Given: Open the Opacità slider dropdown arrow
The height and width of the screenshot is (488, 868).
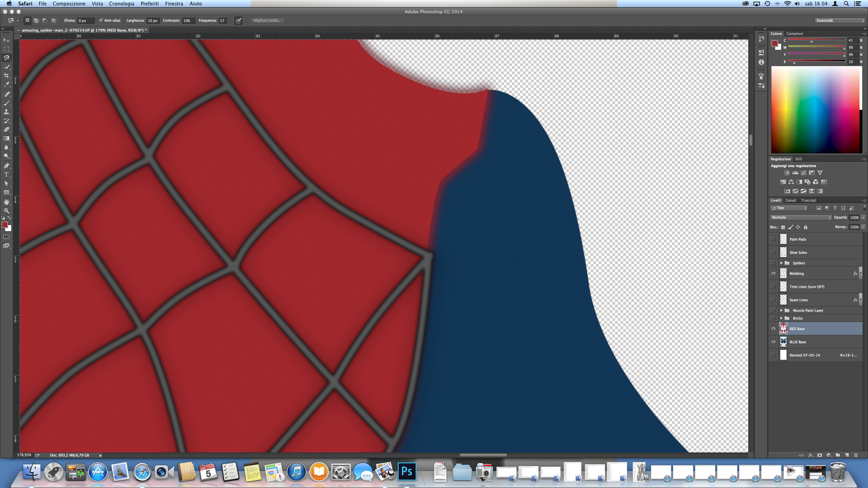Looking at the screenshot, I should point(863,218).
